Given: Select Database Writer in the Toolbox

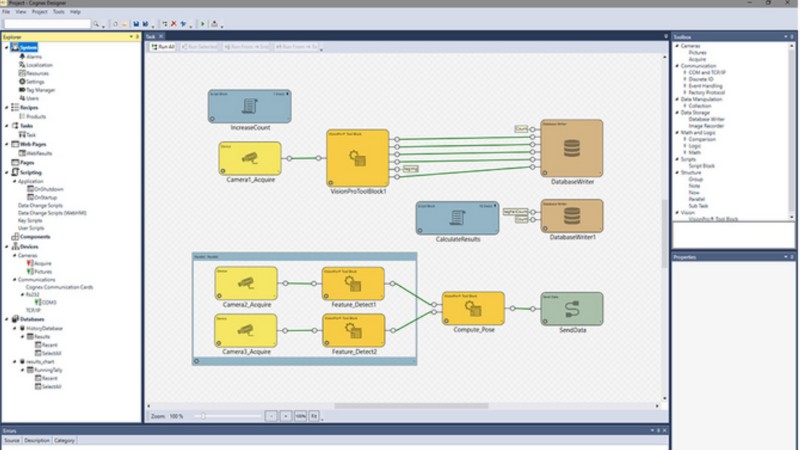Looking at the screenshot, I should click(706, 119).
